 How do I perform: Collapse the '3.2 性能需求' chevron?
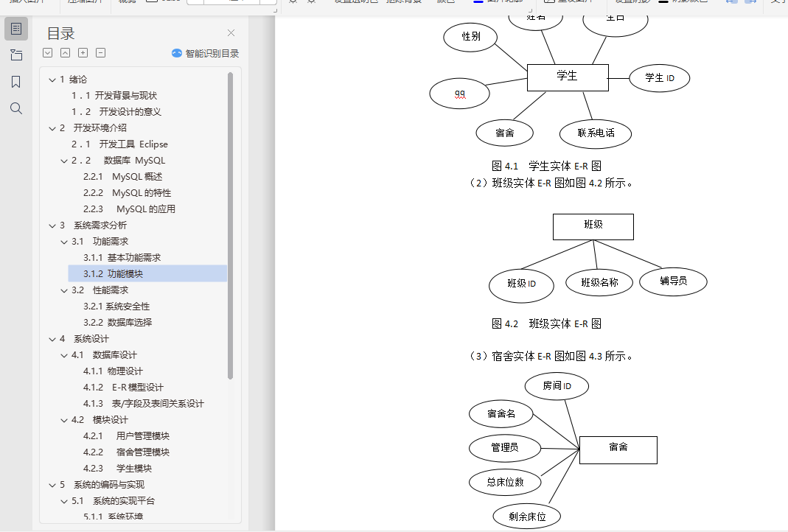pyautogui.click(x=64, y=291)
